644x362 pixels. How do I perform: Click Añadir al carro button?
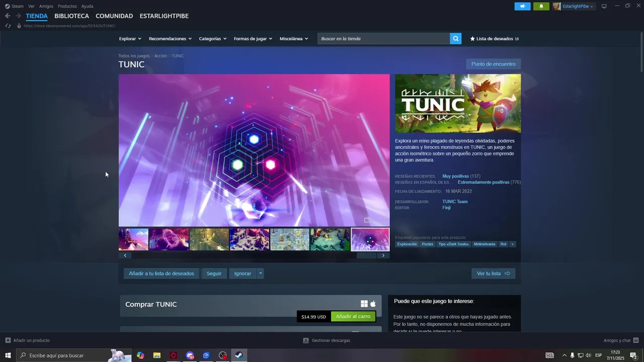tap(353, 317)
